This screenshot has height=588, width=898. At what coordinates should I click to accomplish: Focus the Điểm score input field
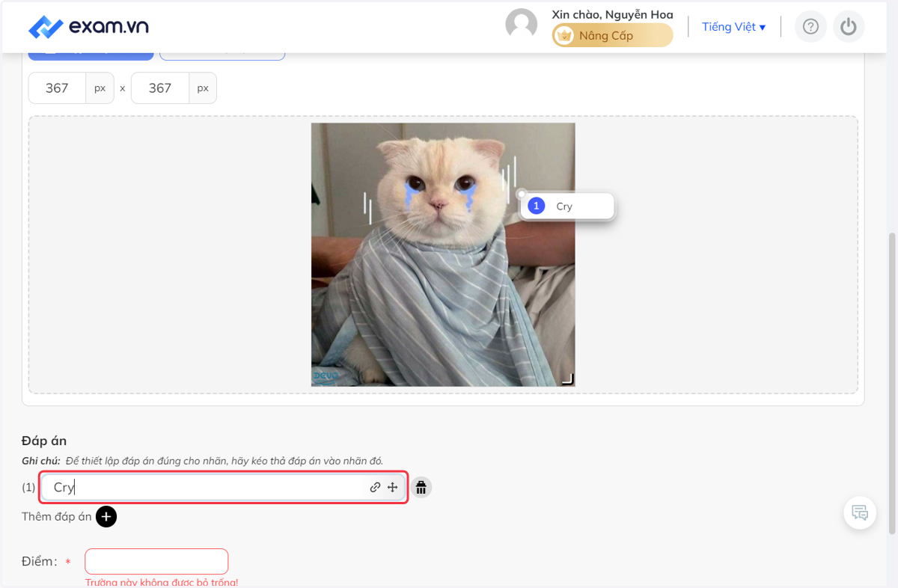click(x=156, y=561)
